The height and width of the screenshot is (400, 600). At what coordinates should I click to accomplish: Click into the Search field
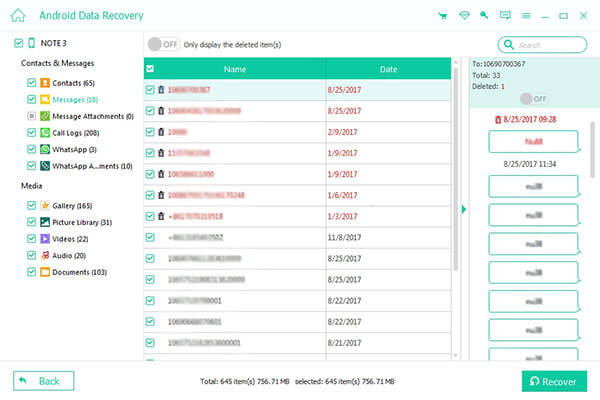click(542, 45)
